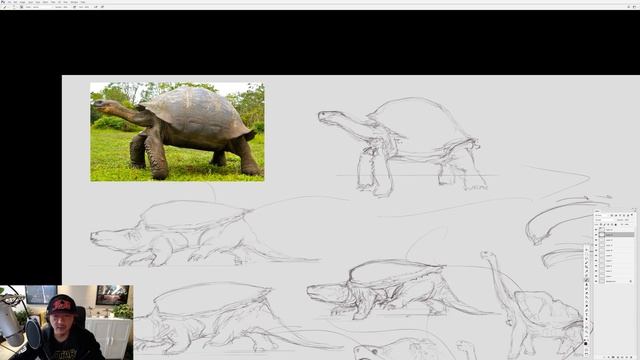Enable airbrush build-up in options bar

[x=96, y=7]
